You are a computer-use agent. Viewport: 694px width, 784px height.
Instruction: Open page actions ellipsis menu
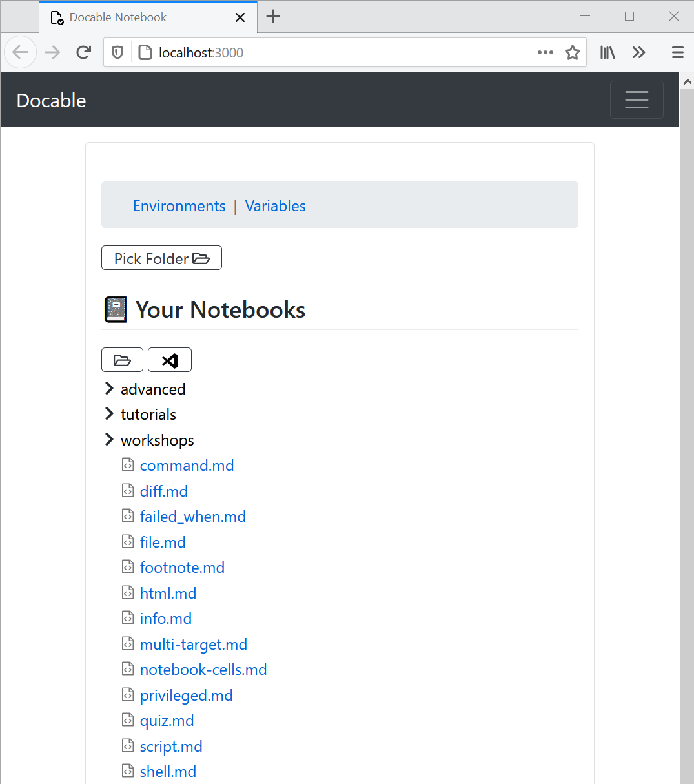click(x=546, y=52)
